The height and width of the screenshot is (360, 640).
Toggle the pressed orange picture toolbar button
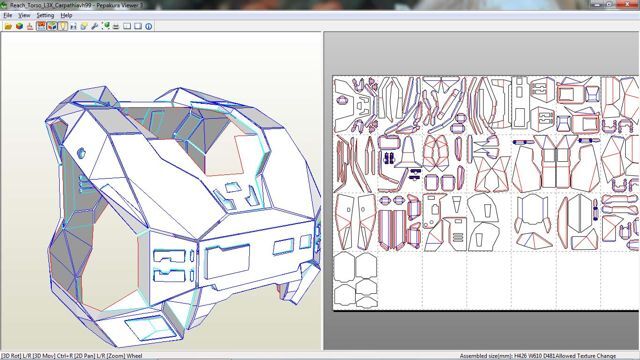[41, 26]
